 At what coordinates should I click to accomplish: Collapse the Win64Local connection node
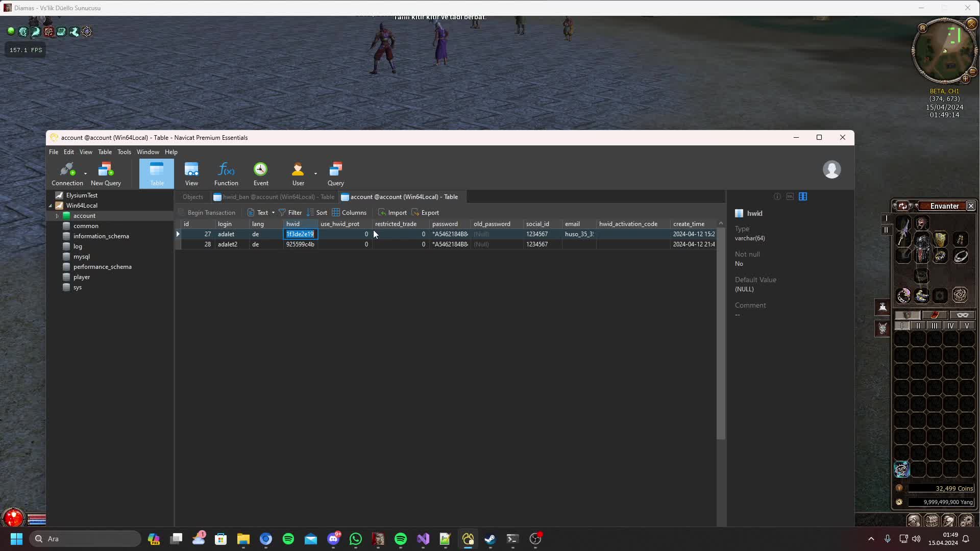51,206
